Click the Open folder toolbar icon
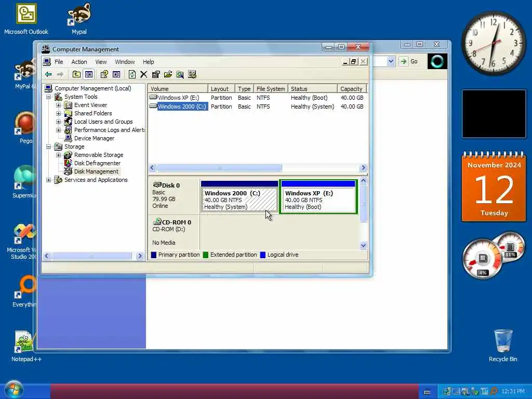The width and height of the screenshot is (532, 399). pyautogui.click(x=168, y=74)
